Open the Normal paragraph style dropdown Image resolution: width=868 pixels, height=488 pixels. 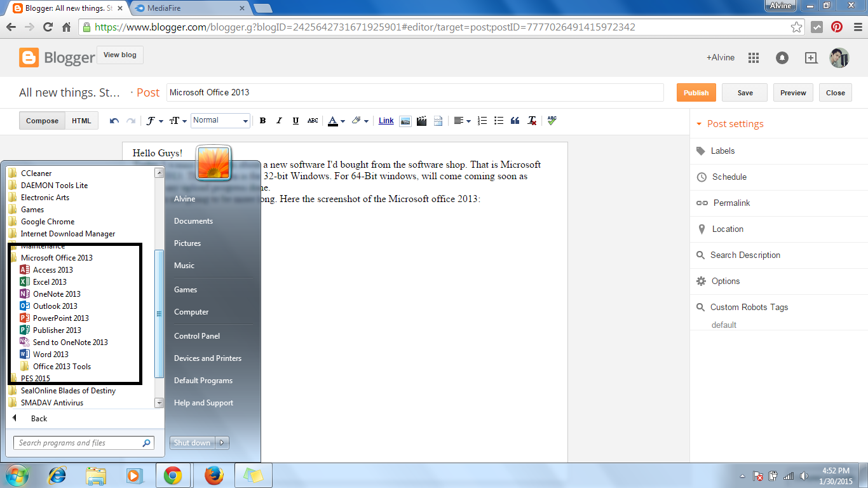(220, 121)
